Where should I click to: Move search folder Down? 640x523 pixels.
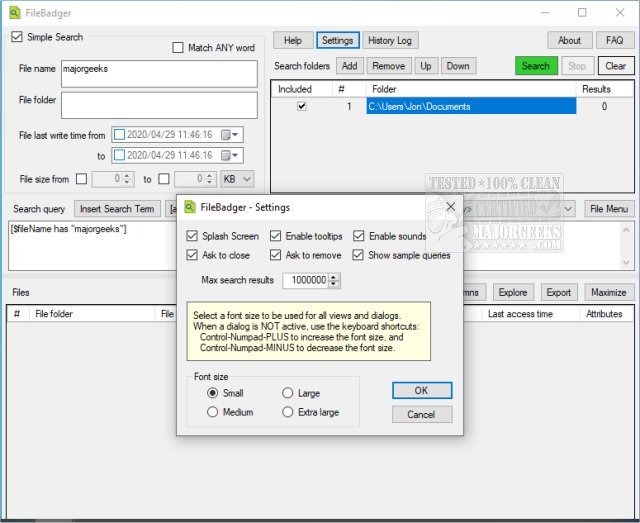click(x=458, y=66)
